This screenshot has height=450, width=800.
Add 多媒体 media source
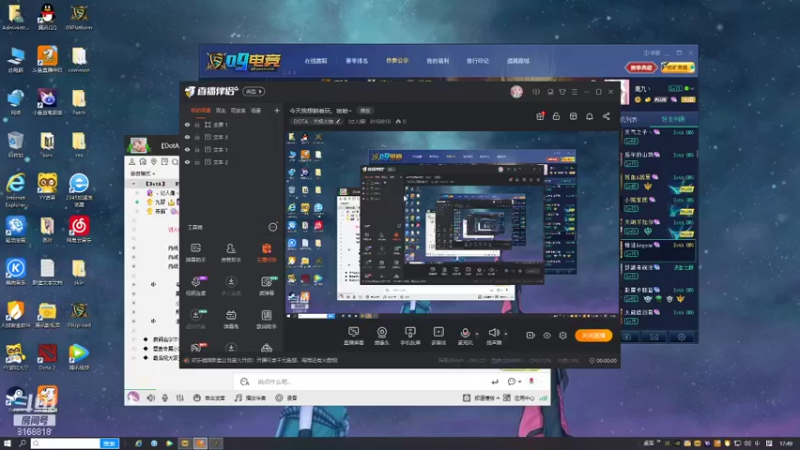click(438, 336)
